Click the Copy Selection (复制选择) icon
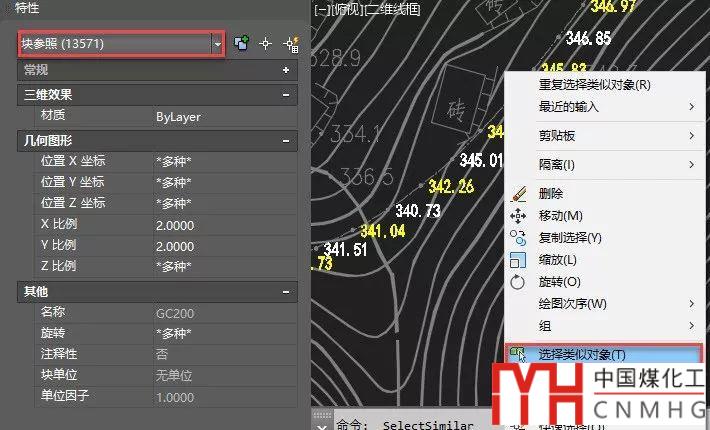710x430 pixels. [x=518, y=238]
